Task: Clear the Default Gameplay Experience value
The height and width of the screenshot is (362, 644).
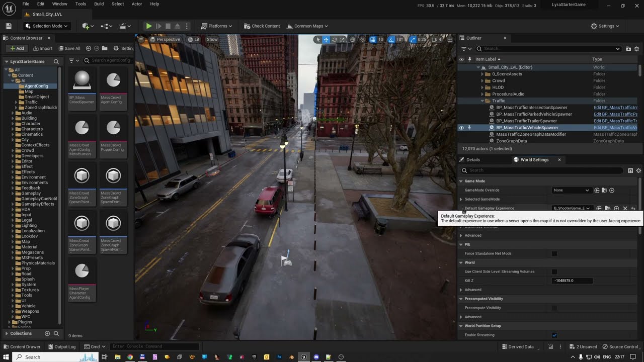Action: click(625, 208)
